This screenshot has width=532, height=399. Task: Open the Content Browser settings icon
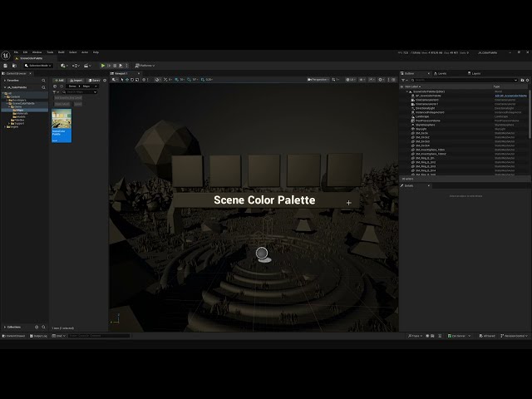(x=105, y=81)
